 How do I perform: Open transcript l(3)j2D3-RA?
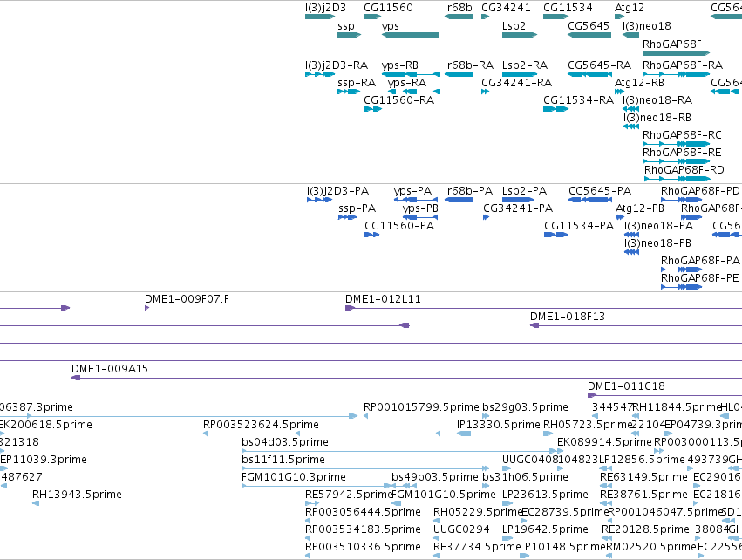click(x=320, y=74)
